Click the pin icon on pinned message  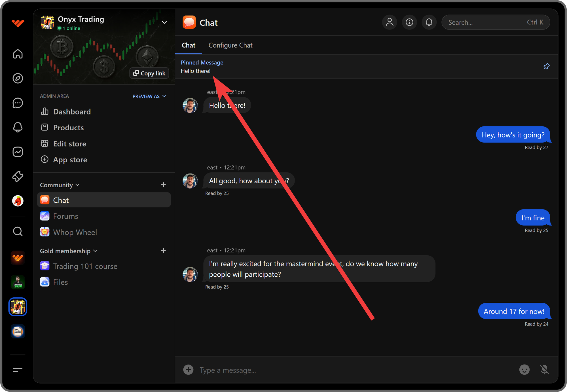546,66
